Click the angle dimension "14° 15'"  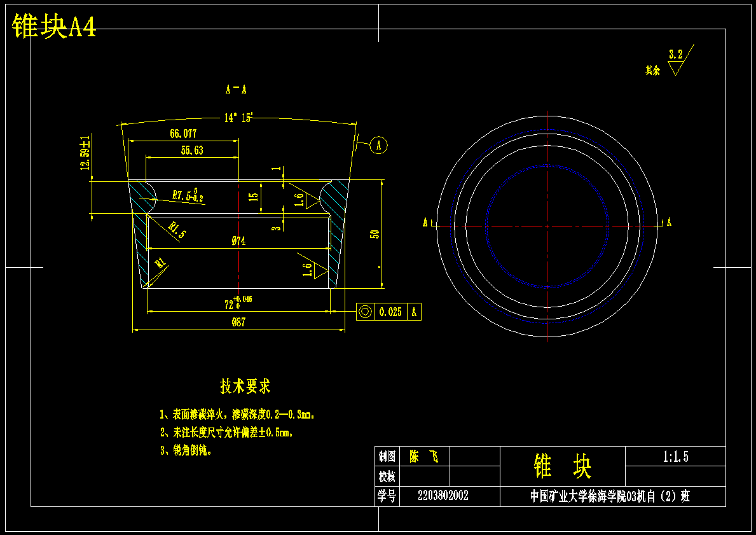[x=238, y=118]
